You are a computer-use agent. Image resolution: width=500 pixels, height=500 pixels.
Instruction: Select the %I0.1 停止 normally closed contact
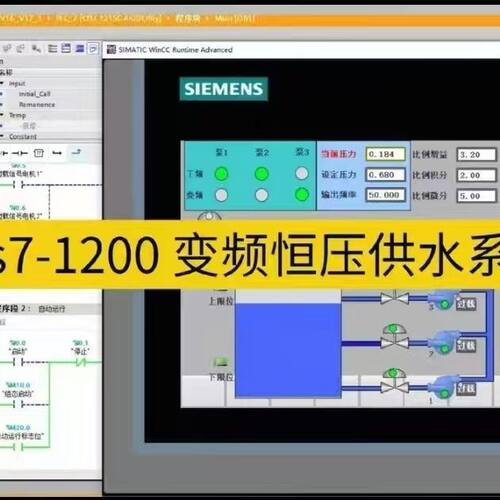(x=80, y=362)
